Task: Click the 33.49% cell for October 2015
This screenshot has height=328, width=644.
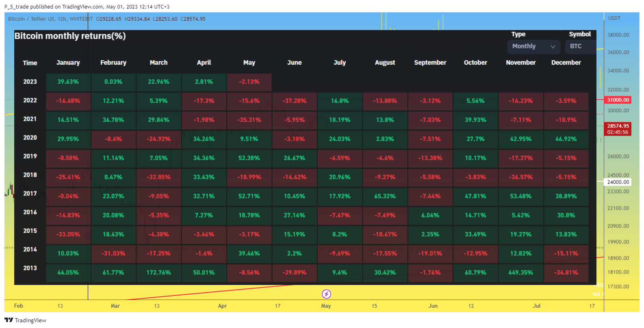Action: tap(475, 235)
